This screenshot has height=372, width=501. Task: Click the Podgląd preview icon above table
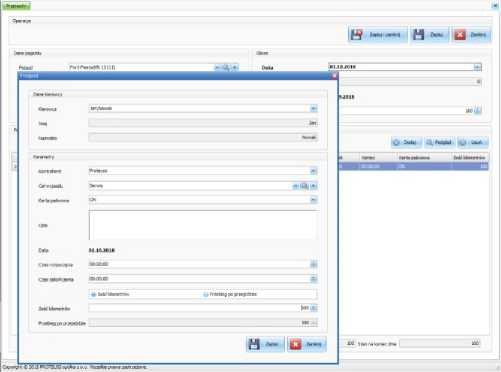430,143
